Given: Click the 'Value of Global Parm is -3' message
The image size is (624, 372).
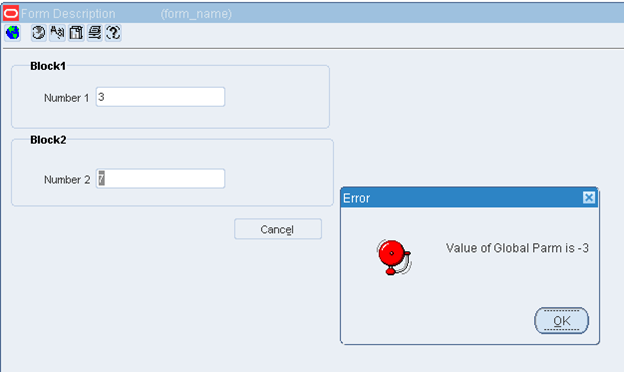Looking at the screenshot, I should 517,248.
